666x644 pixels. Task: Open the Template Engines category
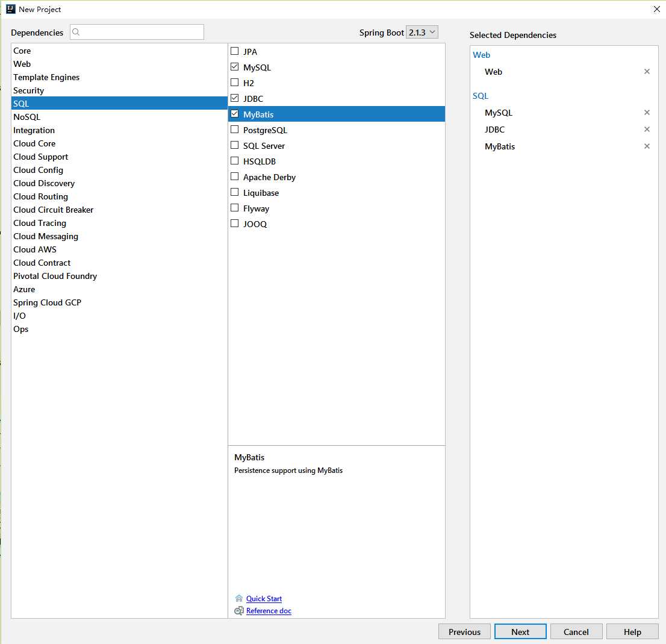pos(119,77)
